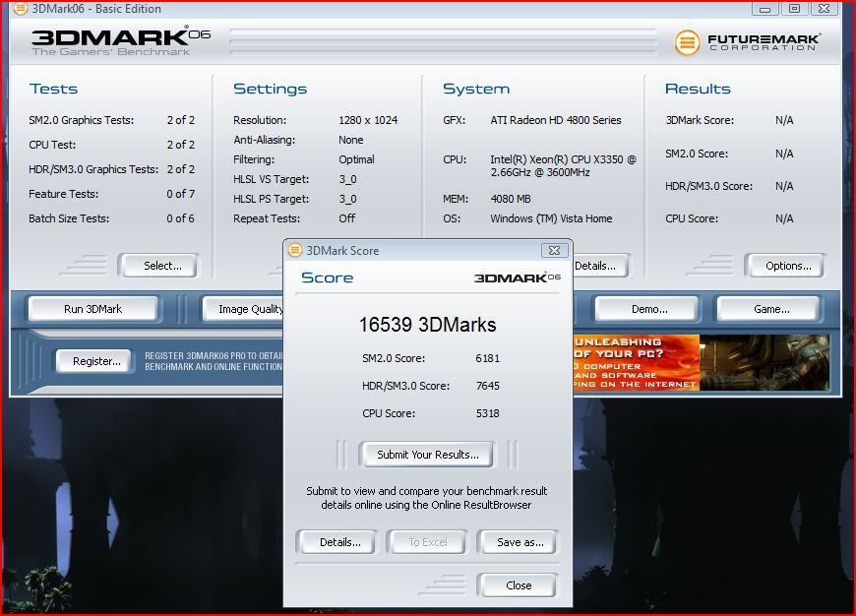Click the 3DMark06 title bar app icon

pos(21,8)
